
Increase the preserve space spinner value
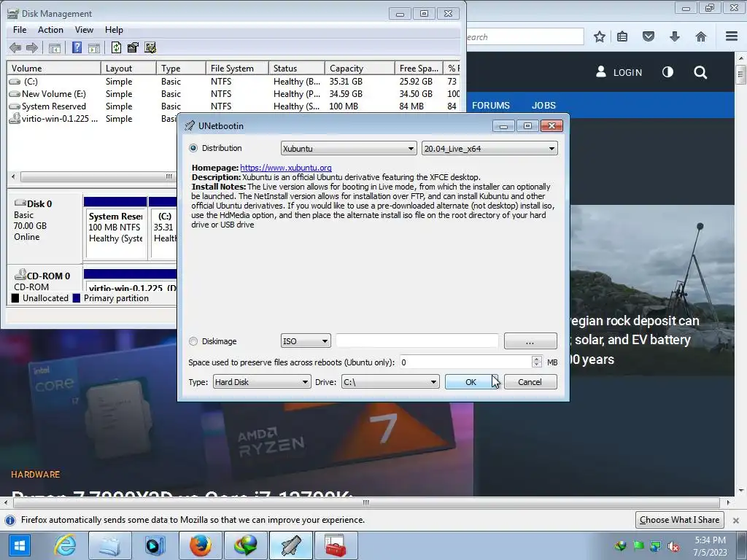[537, 359]
